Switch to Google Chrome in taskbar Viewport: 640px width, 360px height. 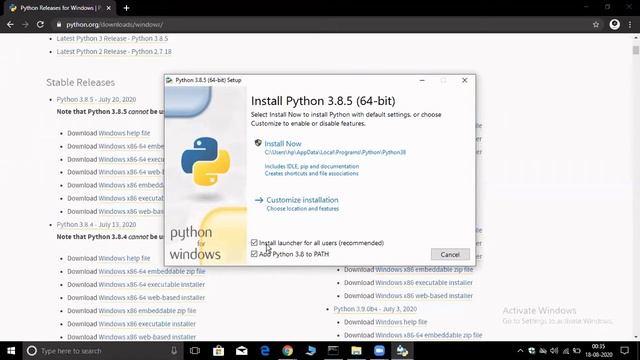(x=288, y=351)
